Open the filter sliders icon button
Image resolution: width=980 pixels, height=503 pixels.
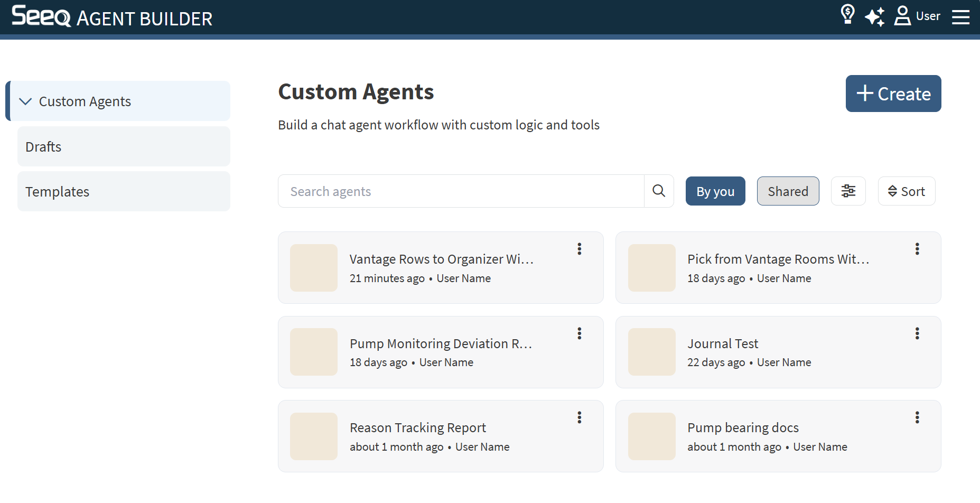pyautogui.click(x=848, y=191)
